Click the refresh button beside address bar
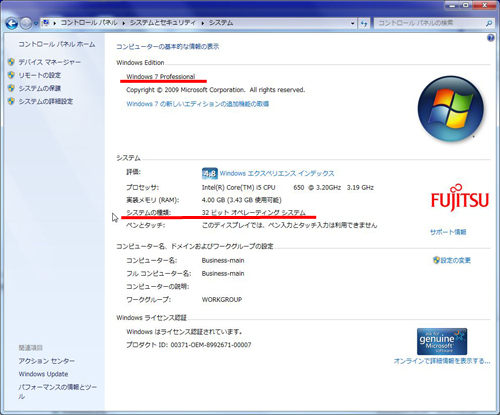 (x=364, y=23)
